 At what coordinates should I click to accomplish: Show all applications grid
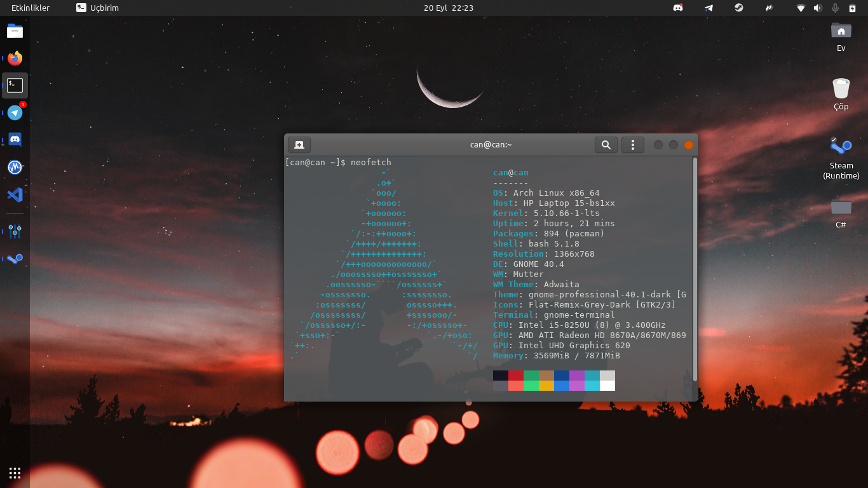coord(15,473)
